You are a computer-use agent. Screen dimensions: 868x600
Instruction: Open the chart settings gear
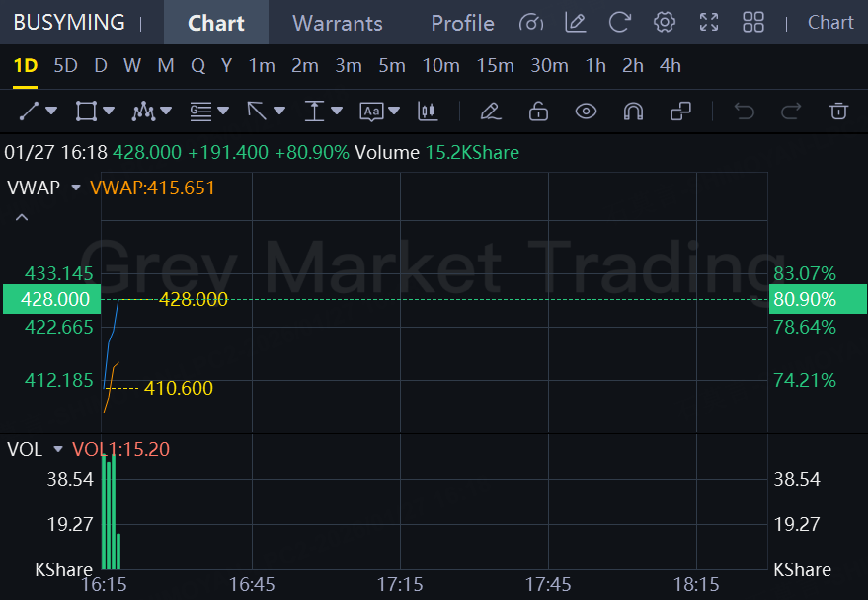[x=664, y=22]
